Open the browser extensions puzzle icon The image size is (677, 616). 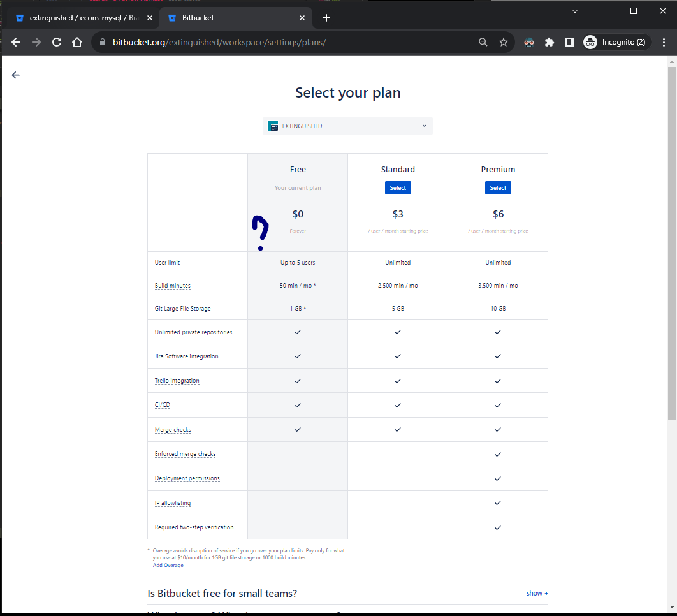pyautogui.click(x=550, y=42)
